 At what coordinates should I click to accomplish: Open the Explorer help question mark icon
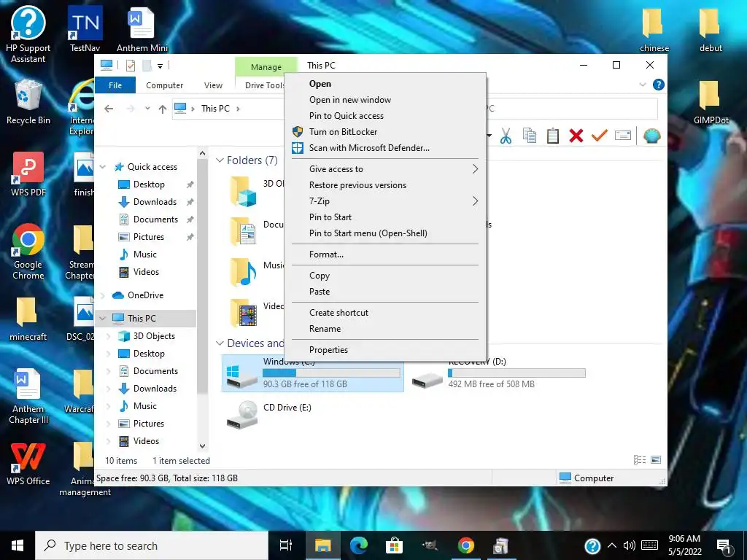point(659,85)
